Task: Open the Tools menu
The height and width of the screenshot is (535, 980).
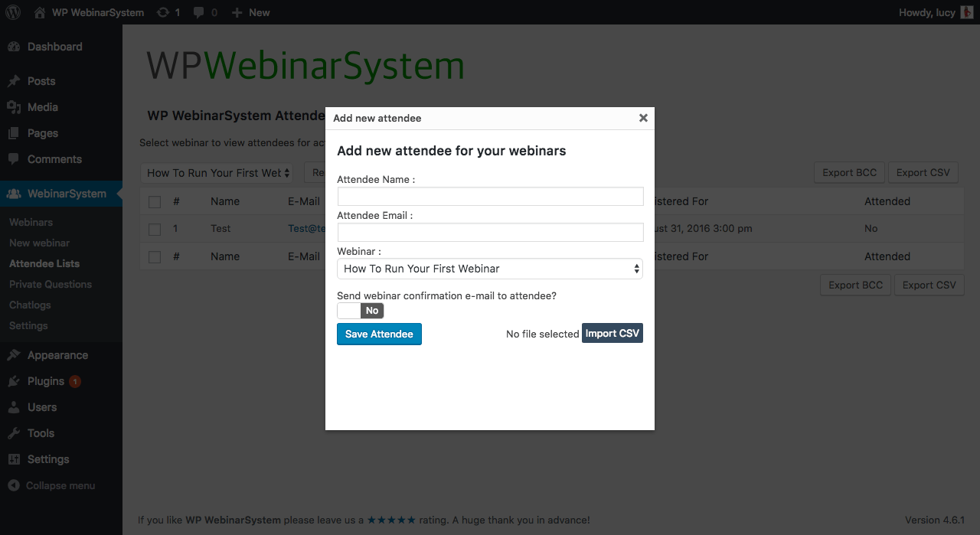Action: pyautogui.click(x=41, y=433)
